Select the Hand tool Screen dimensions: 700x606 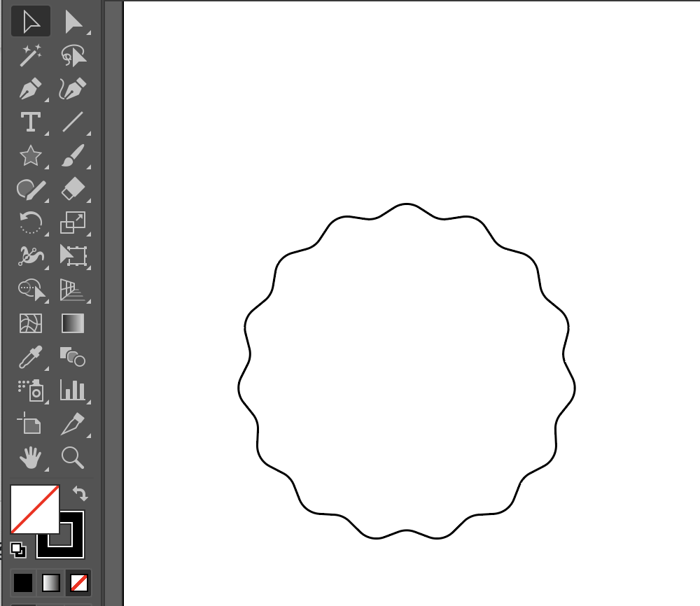pos(30,458)
